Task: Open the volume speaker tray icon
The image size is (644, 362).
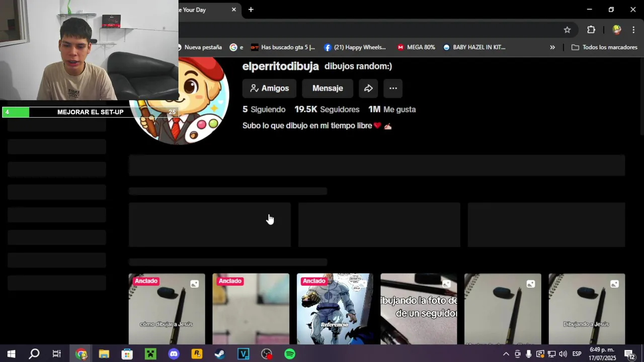Action: coord(563,354)
